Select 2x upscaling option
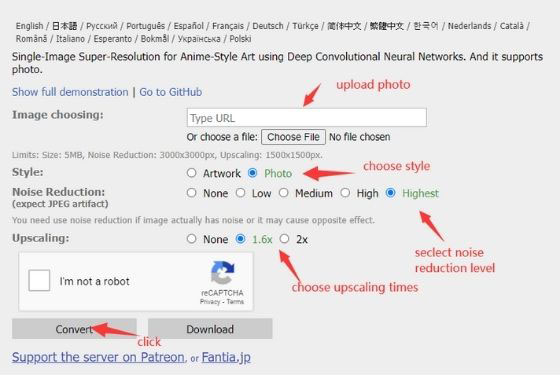 (x=284, y=239)
